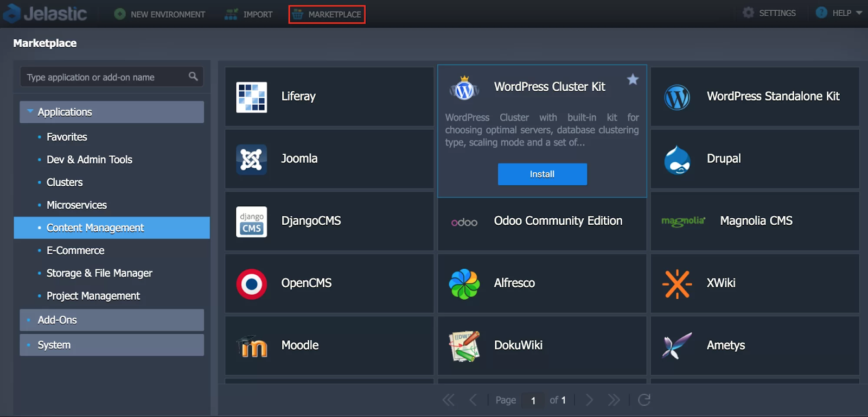Open the Import menu item

tap(248, 14)
